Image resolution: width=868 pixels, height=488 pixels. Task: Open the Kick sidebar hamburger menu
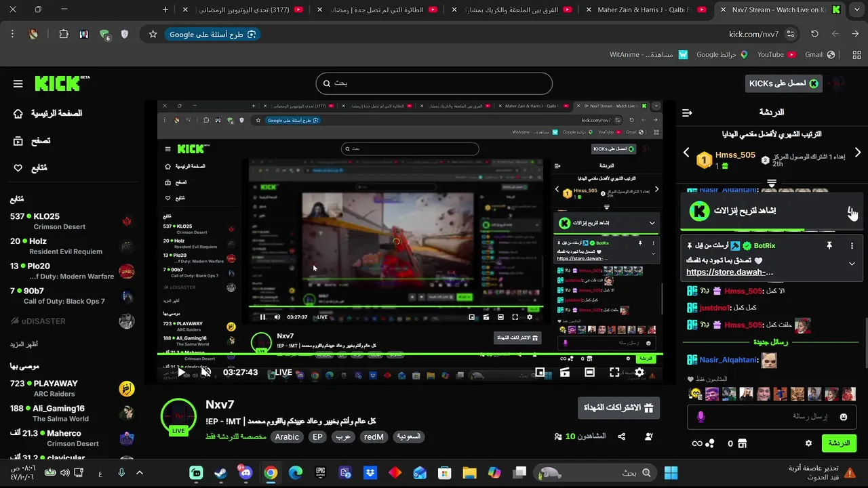point(18,84)
